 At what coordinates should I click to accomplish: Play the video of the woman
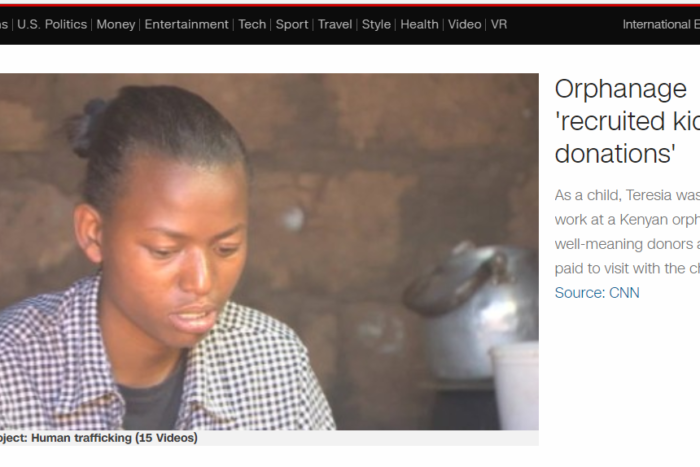(269, 251)
